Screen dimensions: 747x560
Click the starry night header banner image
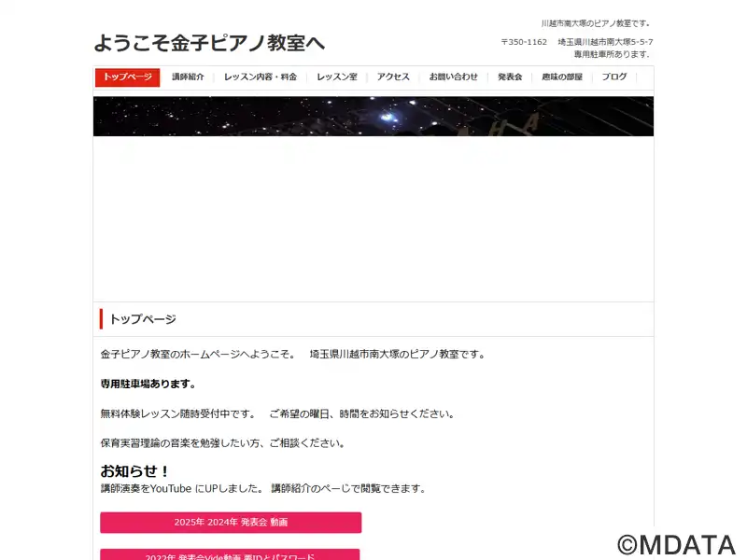pos(373,116)
